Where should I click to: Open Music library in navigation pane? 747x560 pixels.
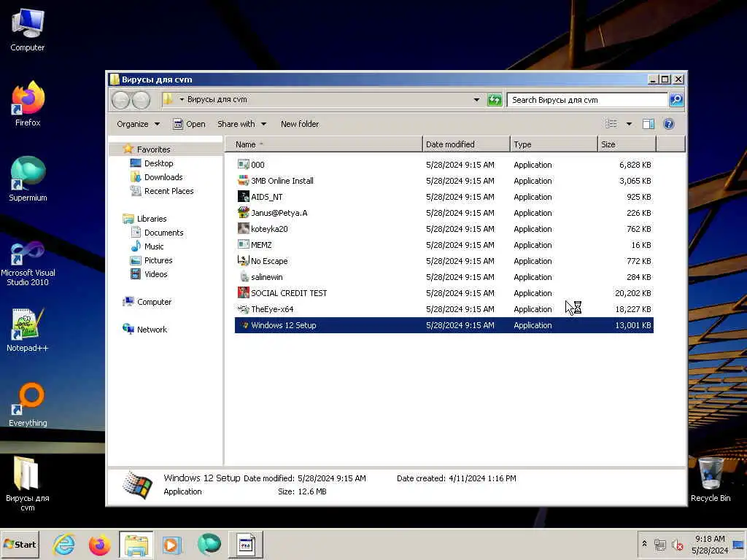pyautogui.click(x=153, y=246)
